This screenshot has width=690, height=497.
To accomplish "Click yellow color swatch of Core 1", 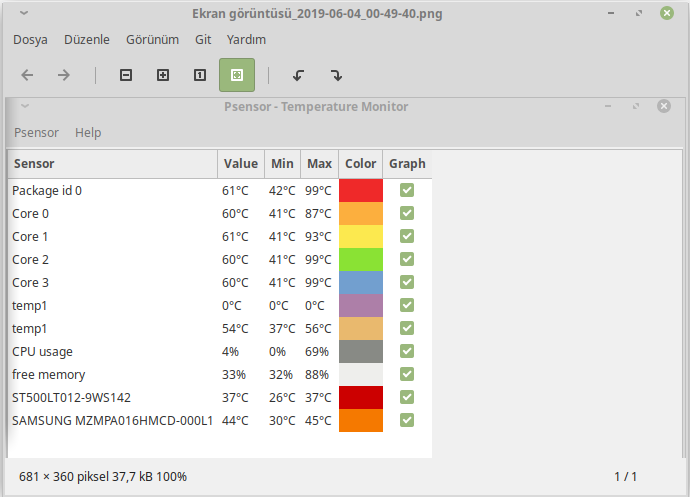I will pyautogui.click(x=361, y=236).
